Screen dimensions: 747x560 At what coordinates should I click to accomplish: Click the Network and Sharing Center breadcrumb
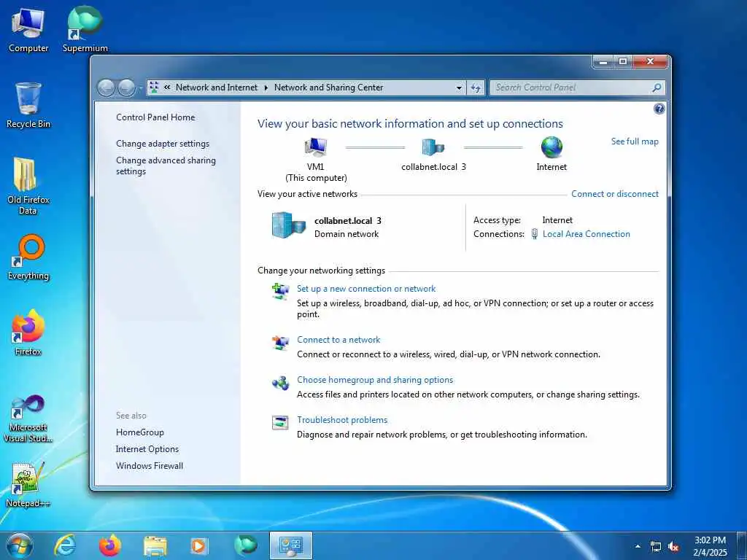(x=329, y=87)
